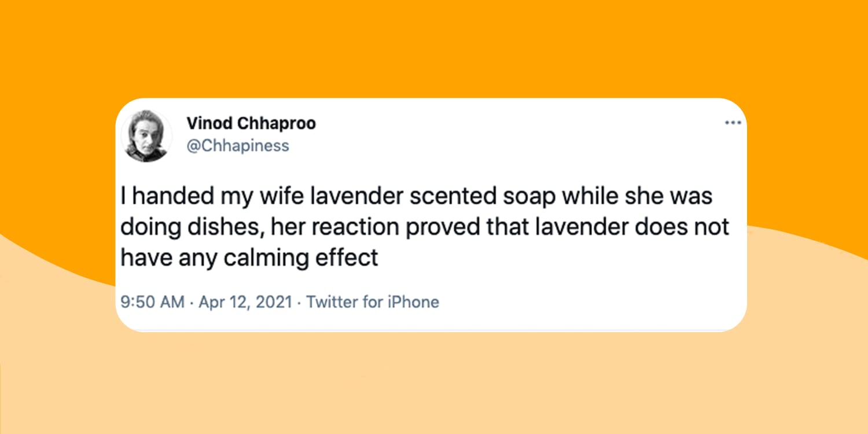Click the 9:50 AM timestamp

pyautogui.click(x=153, y=302)
